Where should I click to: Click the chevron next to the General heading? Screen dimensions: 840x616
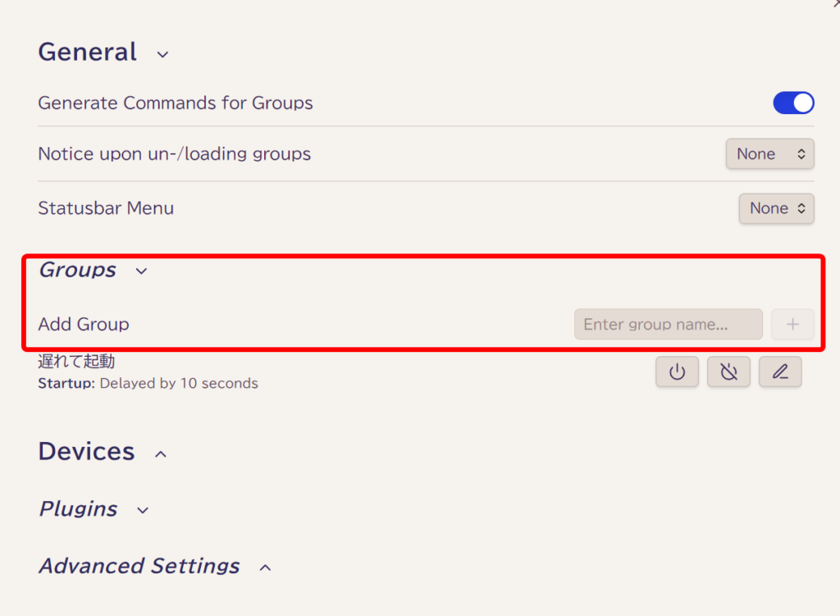point(163,54)
